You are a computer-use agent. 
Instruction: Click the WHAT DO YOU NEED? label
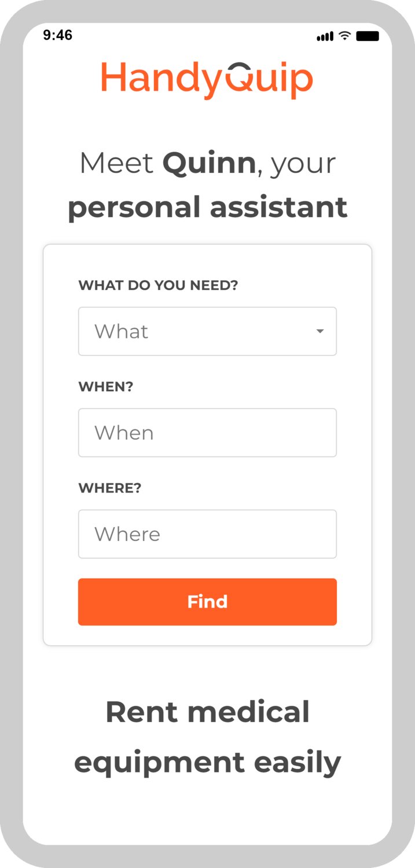coord(158,285)
